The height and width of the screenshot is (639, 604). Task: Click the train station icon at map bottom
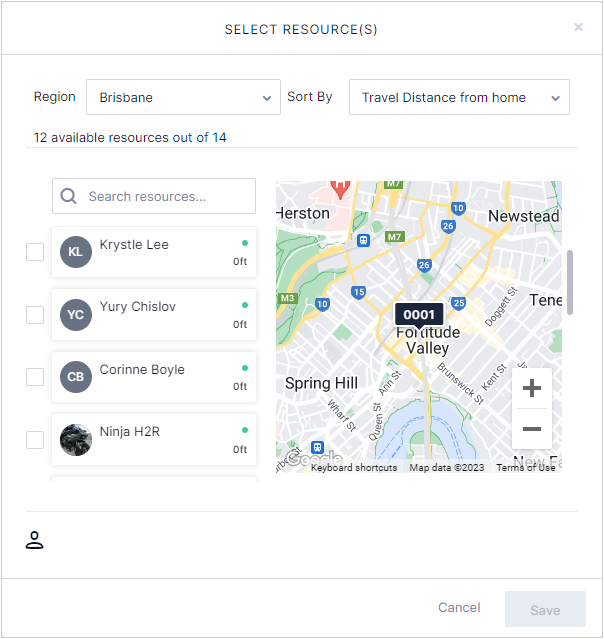coord(317,447)
